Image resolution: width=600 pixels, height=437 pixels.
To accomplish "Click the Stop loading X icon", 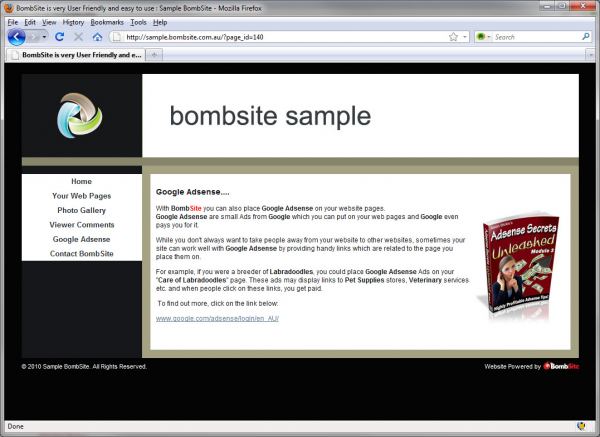I will click(x=78, y=37).
